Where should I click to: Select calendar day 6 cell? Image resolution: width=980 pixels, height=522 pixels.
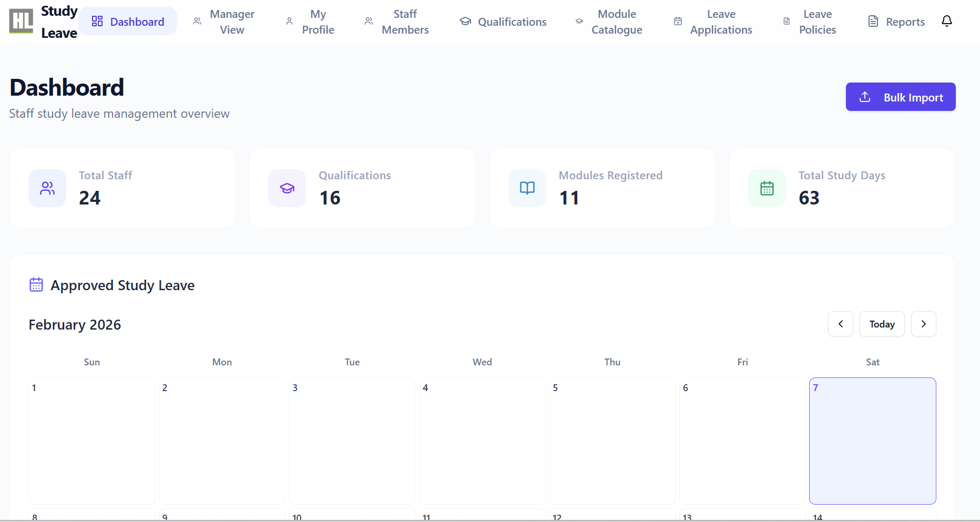742,441
